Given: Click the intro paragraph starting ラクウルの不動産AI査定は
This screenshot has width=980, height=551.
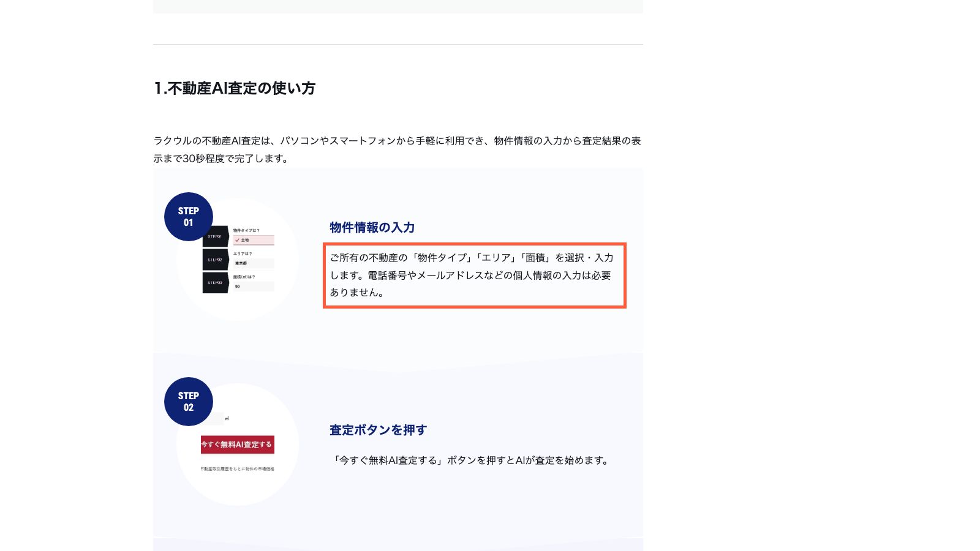Looking at the screenshot, I should pos(398,149).
